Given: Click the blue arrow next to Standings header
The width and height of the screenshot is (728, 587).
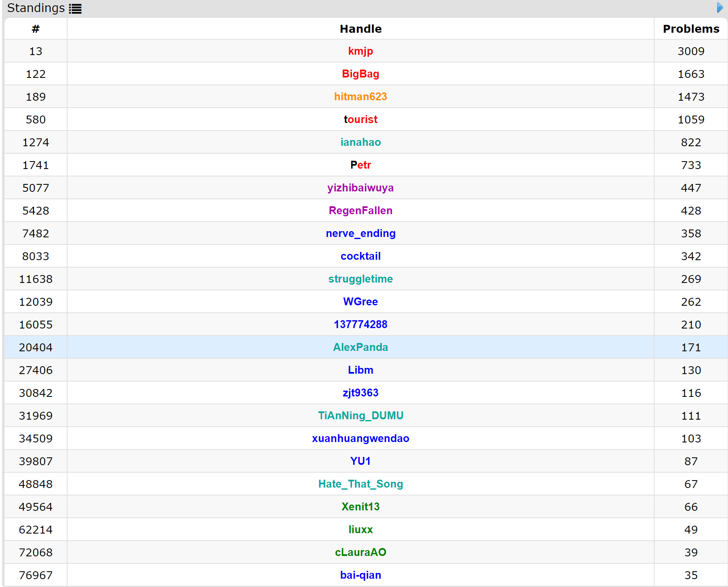Looking at the screenshot, I should pyautogui.click(x=720, y=7).
